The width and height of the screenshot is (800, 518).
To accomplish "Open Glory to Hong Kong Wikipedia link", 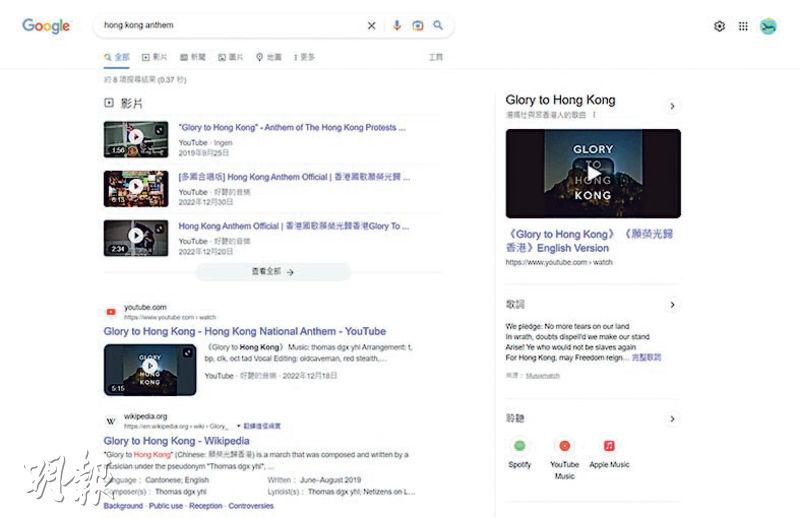I will (x=176, y=440).
